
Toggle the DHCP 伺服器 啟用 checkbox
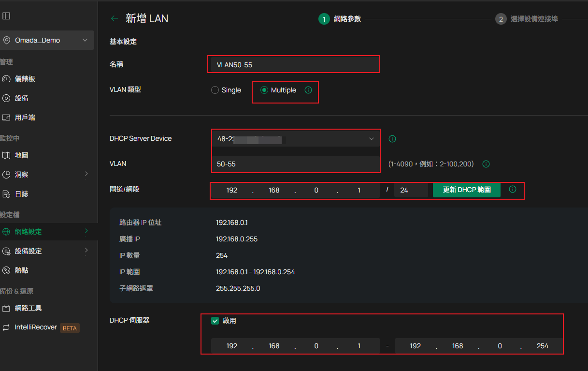click(x=215, y=321)
